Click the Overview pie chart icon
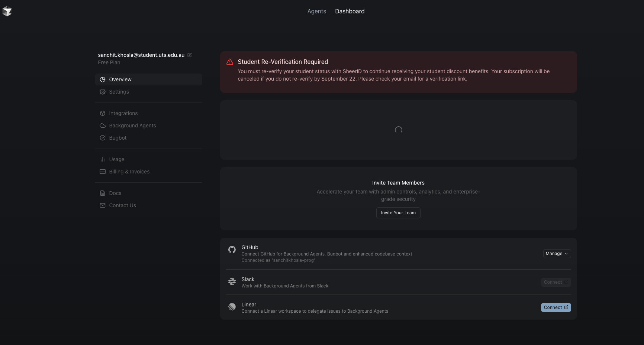The image size is (644, 345). point(103,79)
